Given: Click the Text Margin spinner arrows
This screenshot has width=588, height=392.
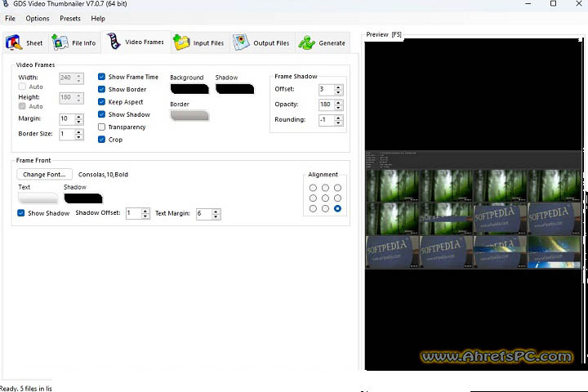Looking at the screenshot, I should click(216, 214).
